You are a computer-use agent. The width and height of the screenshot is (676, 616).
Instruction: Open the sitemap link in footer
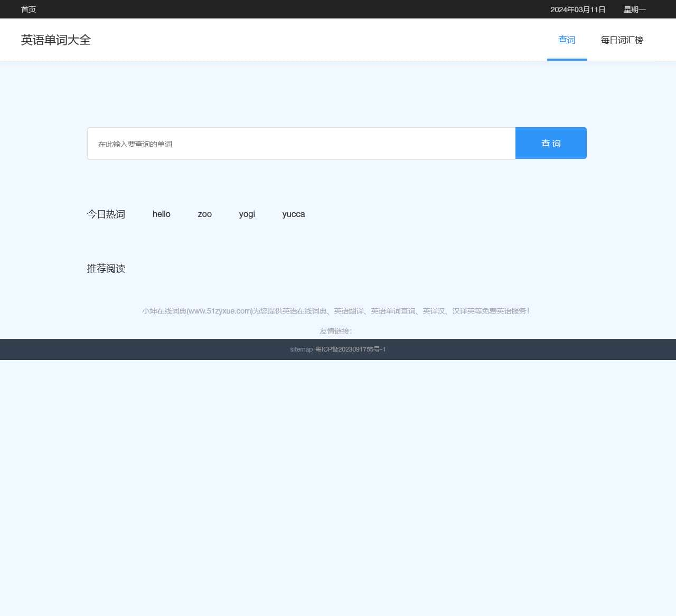click(301, 349)
